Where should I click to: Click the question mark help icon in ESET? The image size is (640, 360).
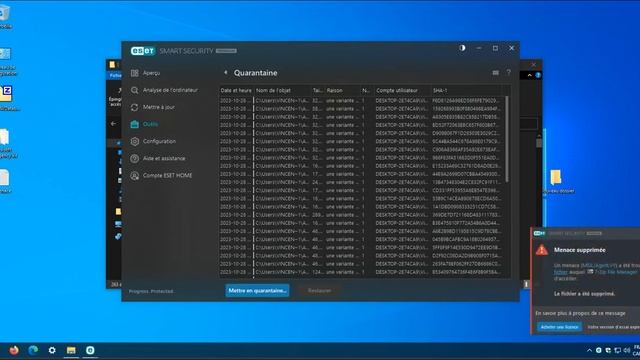[x=509, y=73]
